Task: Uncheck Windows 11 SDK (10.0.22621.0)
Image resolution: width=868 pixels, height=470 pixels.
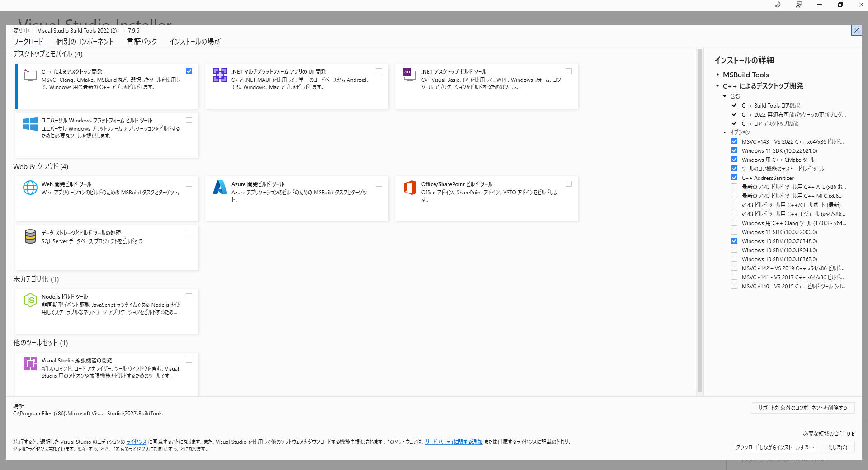Action: click(x=734, y=150)
